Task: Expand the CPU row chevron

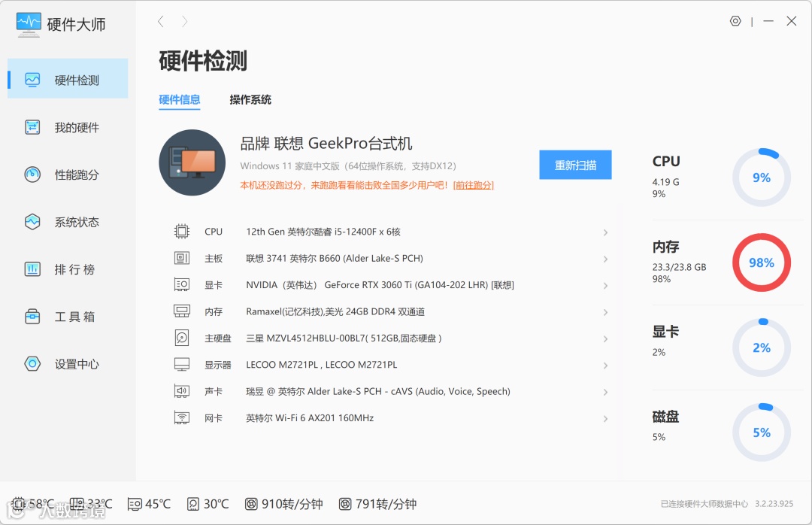Action: (605, 232)
